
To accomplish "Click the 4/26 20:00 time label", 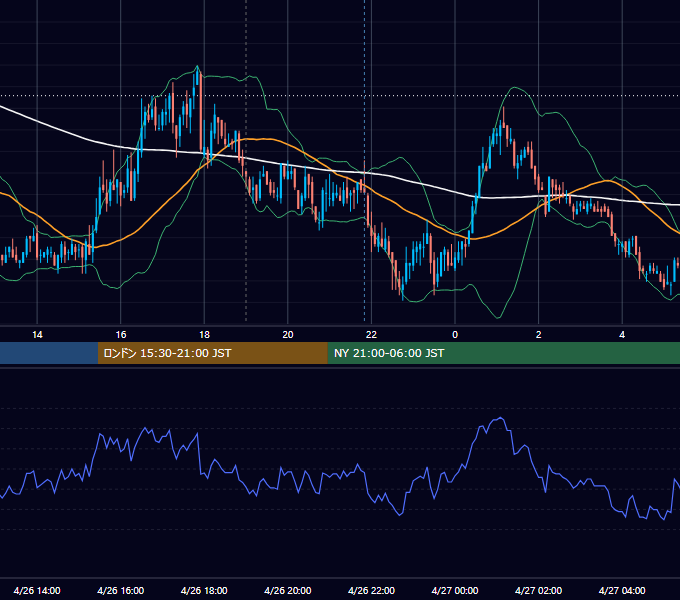I will [288, 590].
